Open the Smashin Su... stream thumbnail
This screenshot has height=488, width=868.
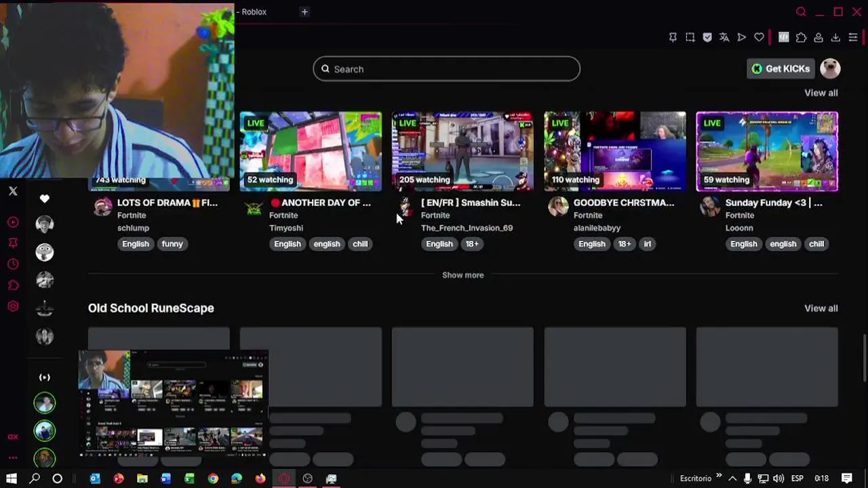pos(463,152)
